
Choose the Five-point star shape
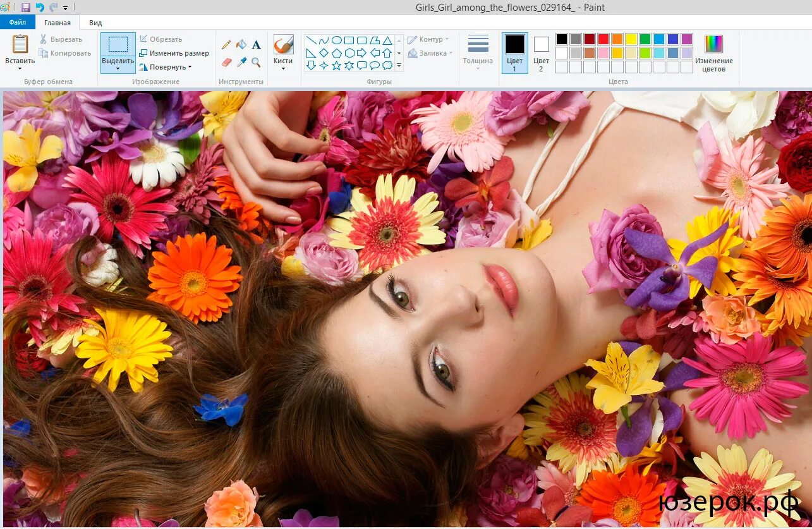(x=336, y=65)
